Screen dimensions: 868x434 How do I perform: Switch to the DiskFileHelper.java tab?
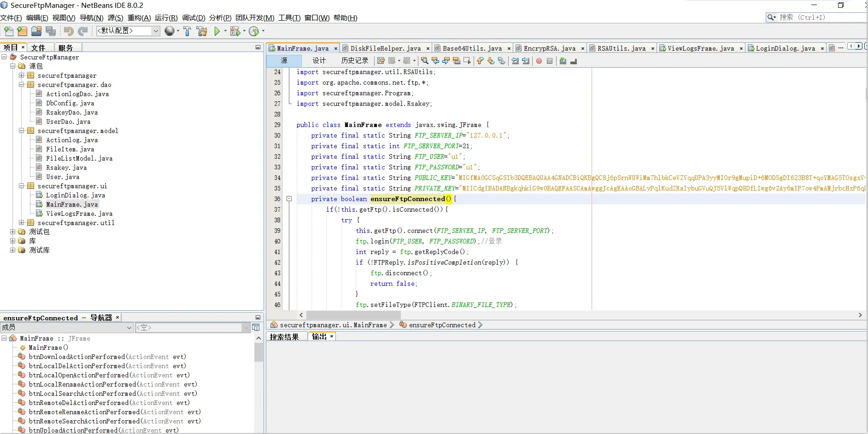tap(385, 48)
